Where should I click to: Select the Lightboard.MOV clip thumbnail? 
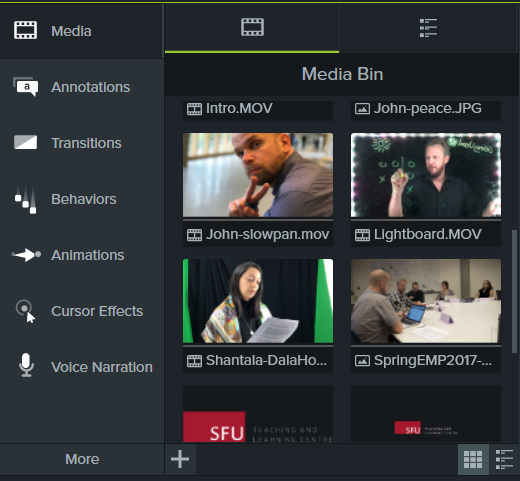click(426, 175)
